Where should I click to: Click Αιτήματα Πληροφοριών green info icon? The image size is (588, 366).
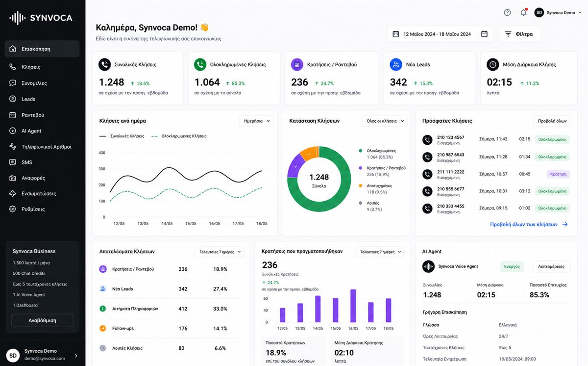tap(103, 309)
